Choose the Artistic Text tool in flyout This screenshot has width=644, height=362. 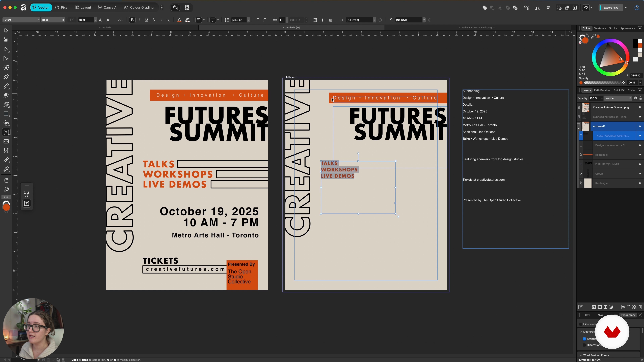tap(26, 194)
